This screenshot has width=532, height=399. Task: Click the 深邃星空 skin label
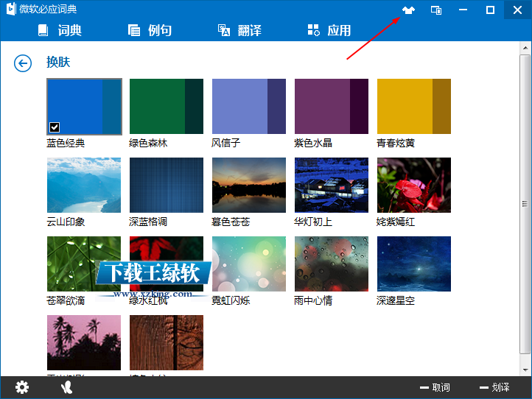click(396, 300)
